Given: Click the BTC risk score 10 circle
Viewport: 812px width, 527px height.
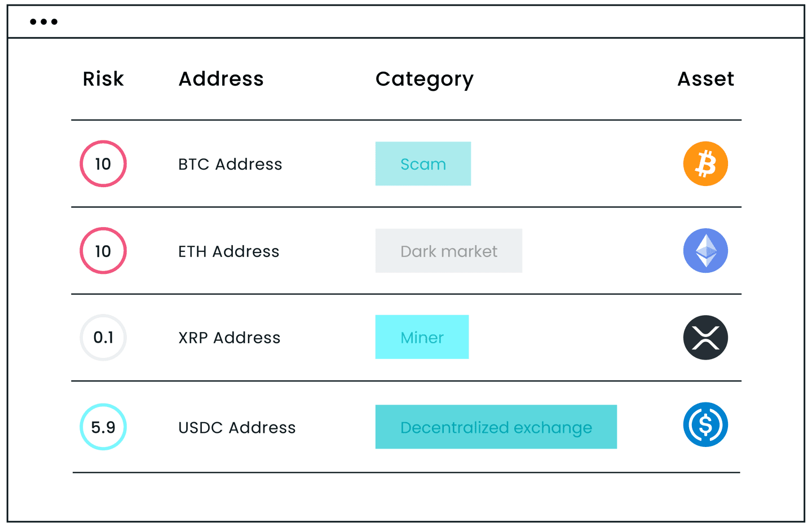Looking at the screenshot, I should [x=103, y=164].
